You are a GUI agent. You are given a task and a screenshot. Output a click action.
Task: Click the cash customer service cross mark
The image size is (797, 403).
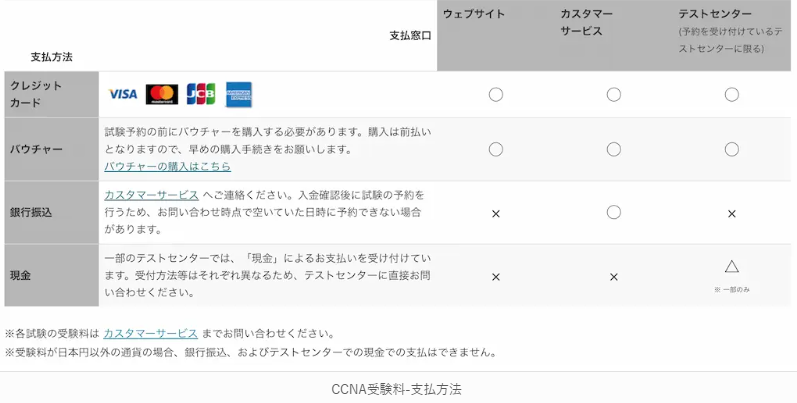pyautogui.click(x=613, y=276)
